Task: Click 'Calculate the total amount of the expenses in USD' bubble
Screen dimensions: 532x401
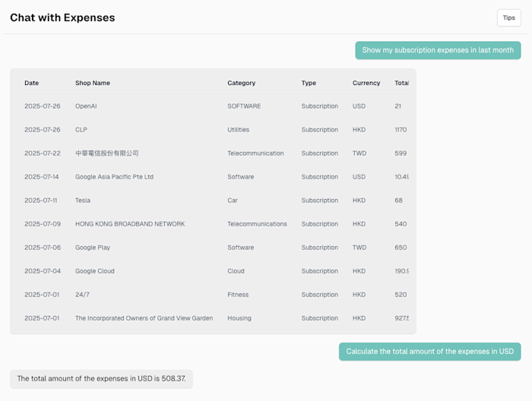Action: pyautogui.click(x=430, y=352)
